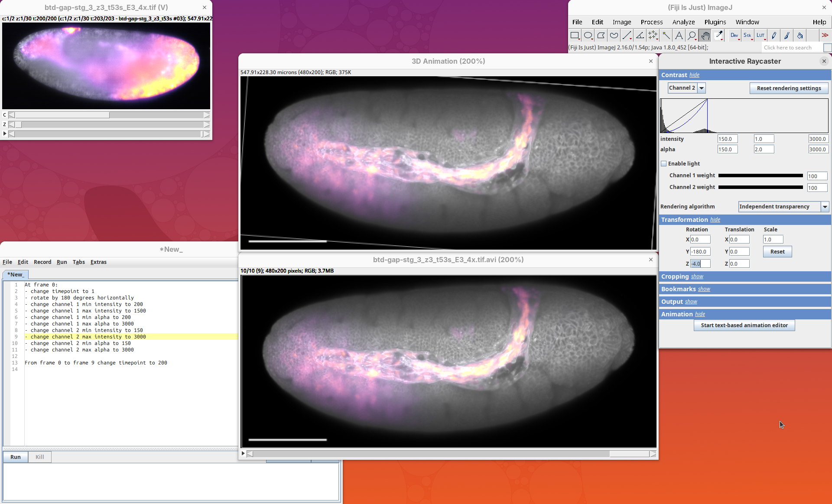Select the Oval selection tool
Screen dimensions: 832x504
588,36
